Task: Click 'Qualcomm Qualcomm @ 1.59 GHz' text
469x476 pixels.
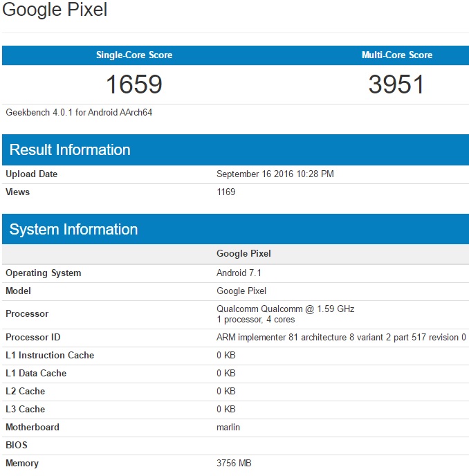Action: pos(286,309)
